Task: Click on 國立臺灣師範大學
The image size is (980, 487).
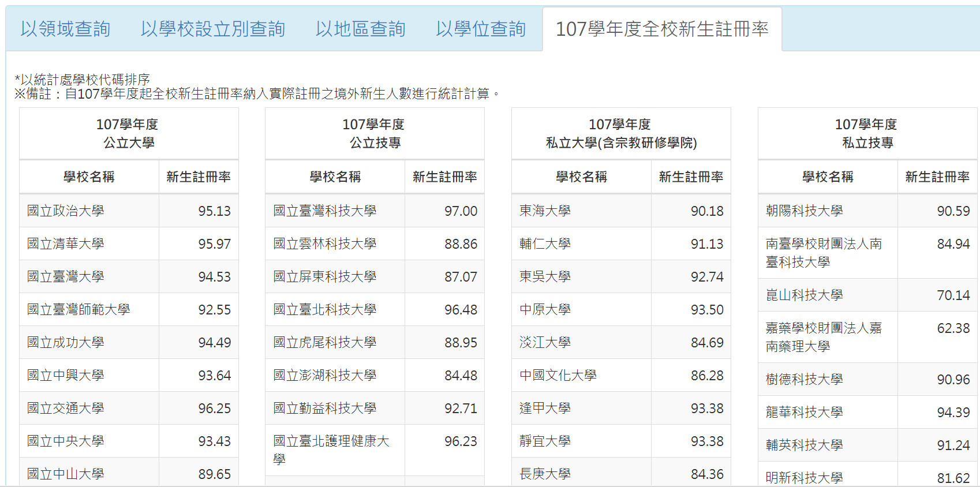Action: (x=78, y=309)
